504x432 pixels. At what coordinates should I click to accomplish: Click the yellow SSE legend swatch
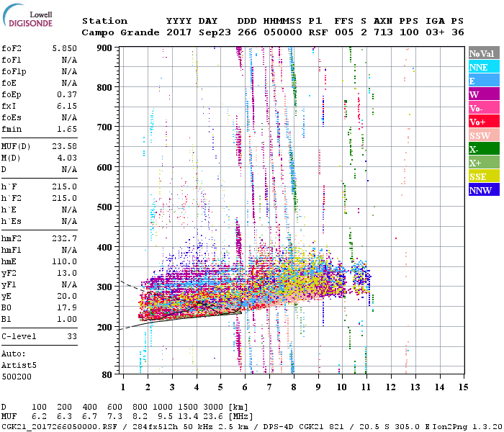pos(484,177)
